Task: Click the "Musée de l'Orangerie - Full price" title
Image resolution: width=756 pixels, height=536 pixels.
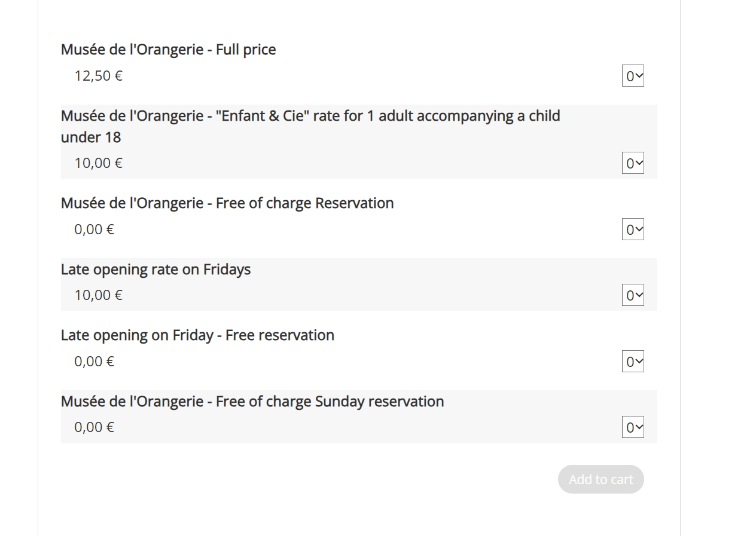Action: (x=168, y=50)
